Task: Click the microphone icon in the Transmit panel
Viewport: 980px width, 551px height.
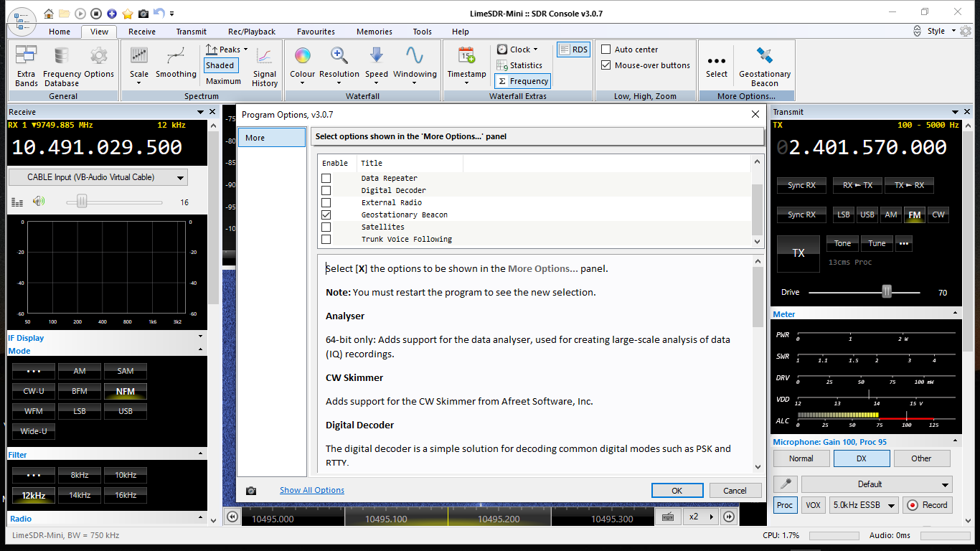Action: point(785,484)
